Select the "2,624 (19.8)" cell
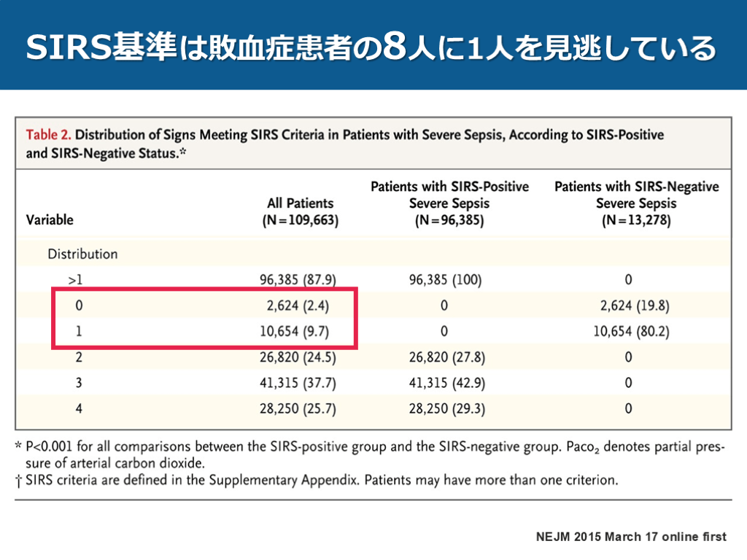 coord(628,306)
